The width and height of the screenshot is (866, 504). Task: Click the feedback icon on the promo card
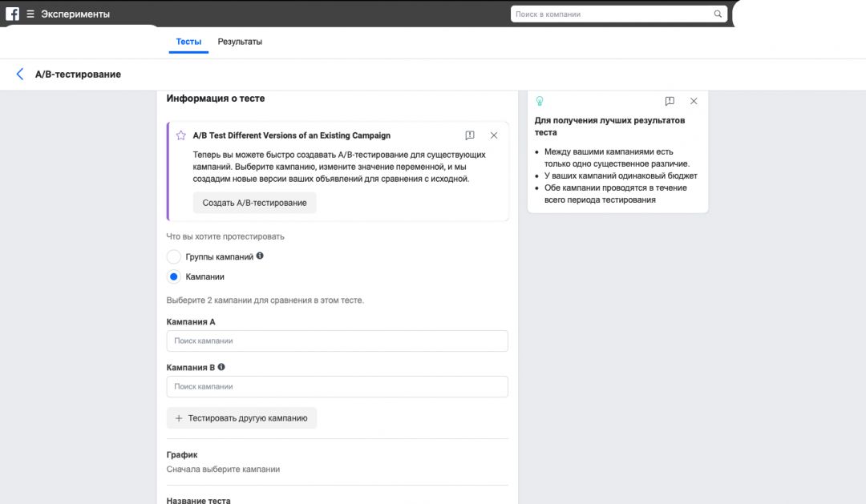[469, 135]
